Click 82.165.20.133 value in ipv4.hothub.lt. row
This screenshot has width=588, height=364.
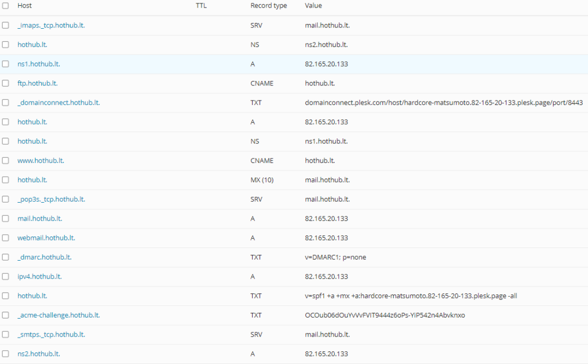326,276
